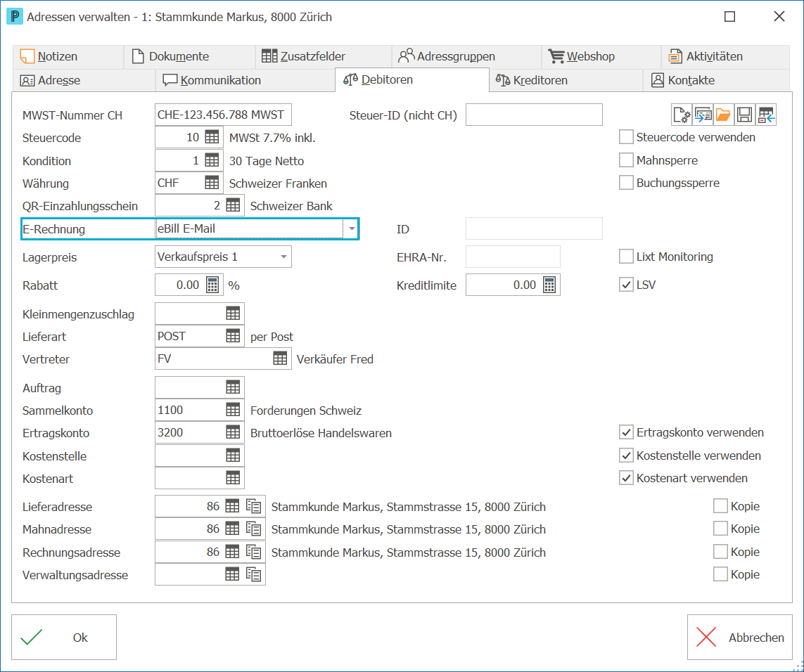The height and width of the screenshot is (672, 804).
Task: Click the orange open-folder toolbar icon
Action: tap(723, 115)
